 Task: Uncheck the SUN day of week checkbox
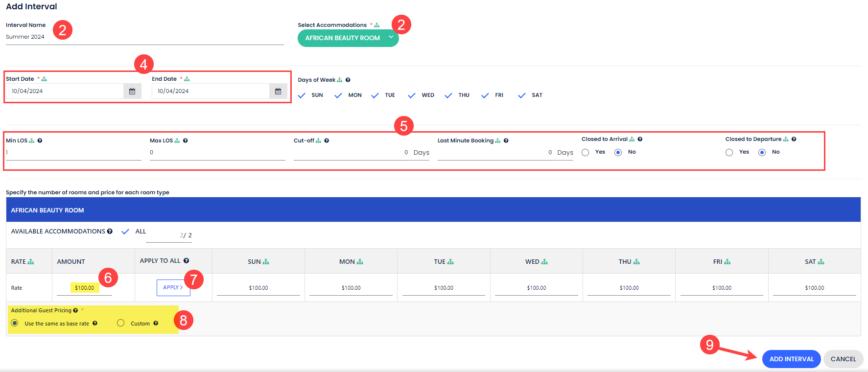click(x=302, y=95)
